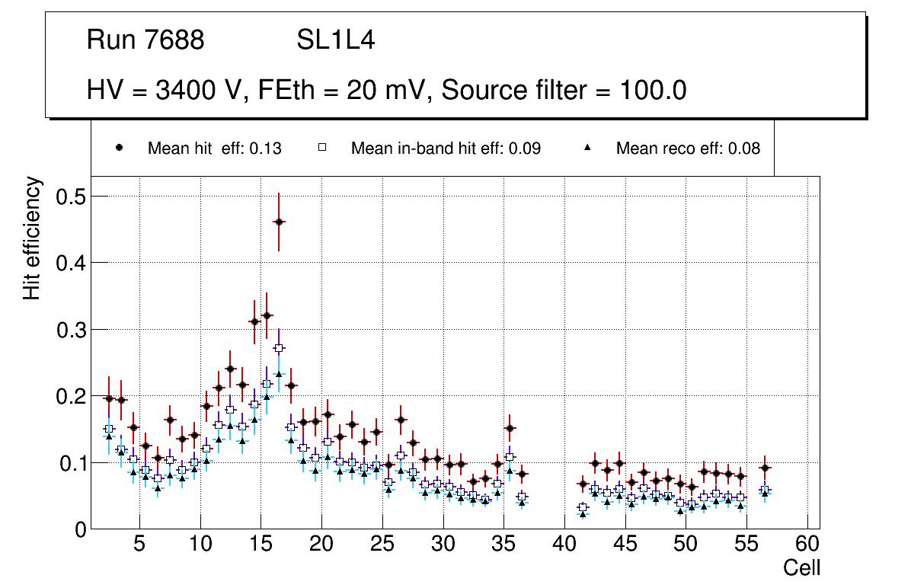Viewport: 911px width, 588px height.
Task: Click the filled circle marker in the legend
Action: tap(118, 148)
